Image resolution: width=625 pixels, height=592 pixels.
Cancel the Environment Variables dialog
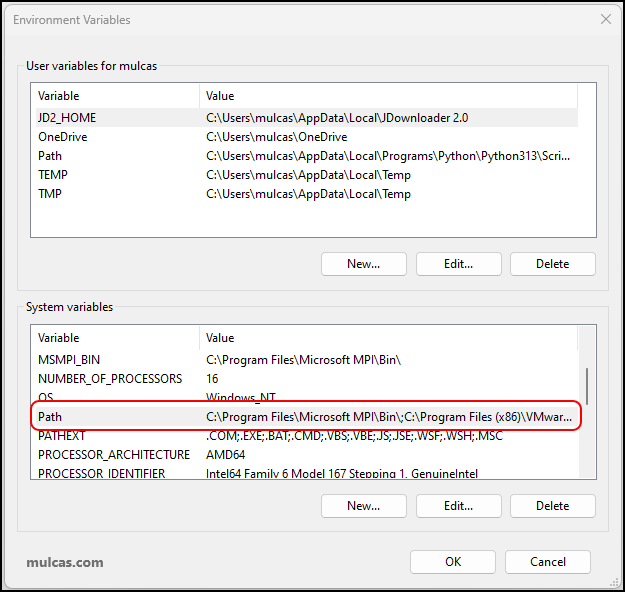pos(547,562)
